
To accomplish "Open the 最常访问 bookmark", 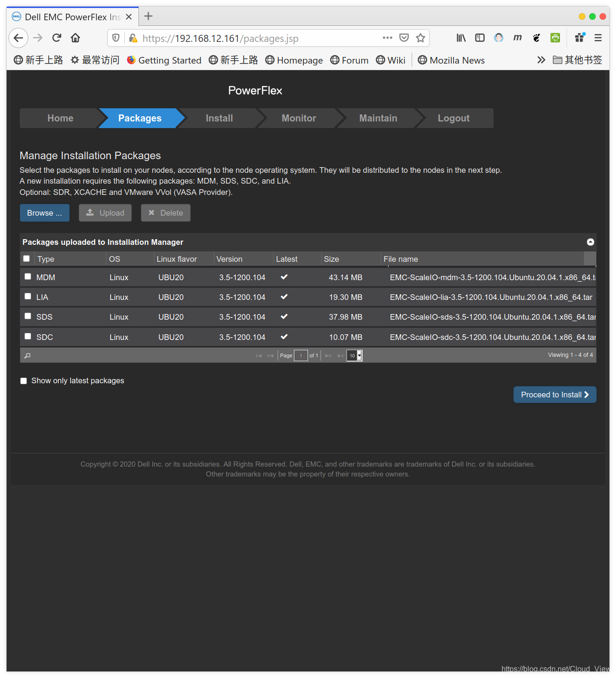I will click(x=95, y=60).
